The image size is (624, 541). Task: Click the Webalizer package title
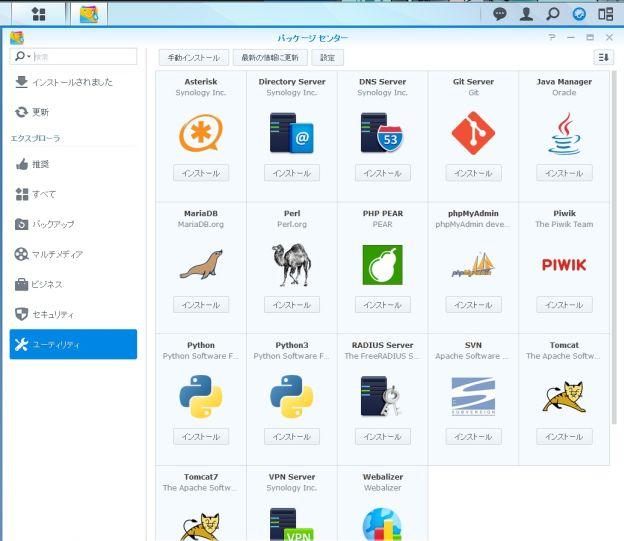pyautogui.click(x=382, y=477)
